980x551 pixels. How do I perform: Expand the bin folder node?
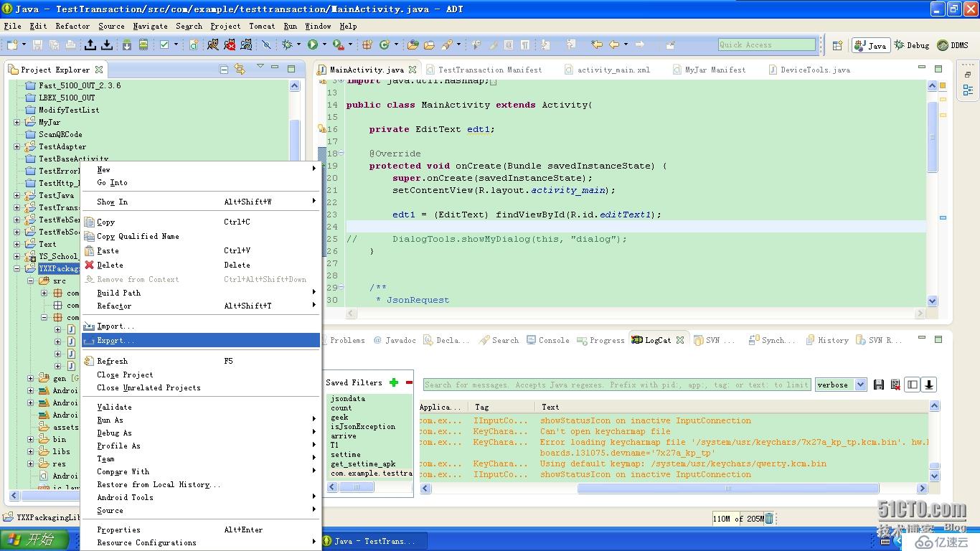[31, 439]
